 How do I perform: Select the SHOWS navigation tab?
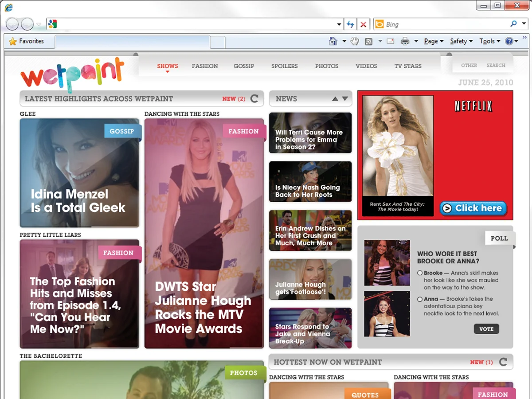(168, 66)
